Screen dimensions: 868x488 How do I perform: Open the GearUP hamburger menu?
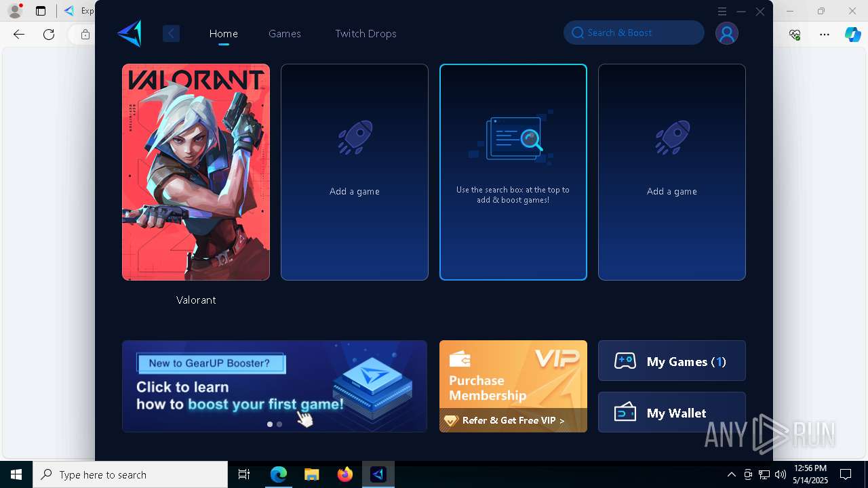point(722,12)
